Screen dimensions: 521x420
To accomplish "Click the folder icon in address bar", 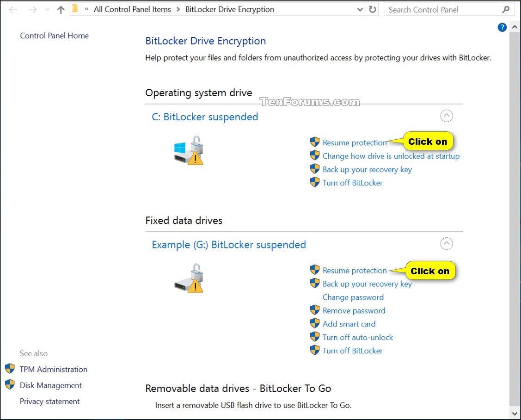I will 75,9.
